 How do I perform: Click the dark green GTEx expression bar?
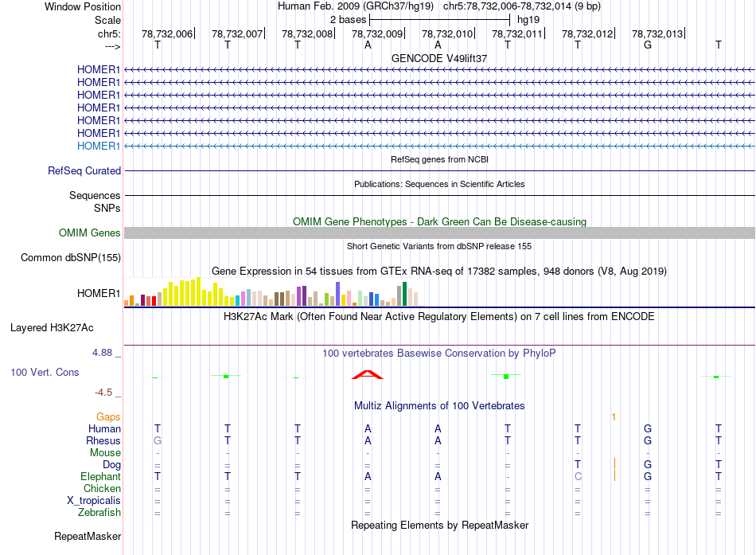[404, 294]
